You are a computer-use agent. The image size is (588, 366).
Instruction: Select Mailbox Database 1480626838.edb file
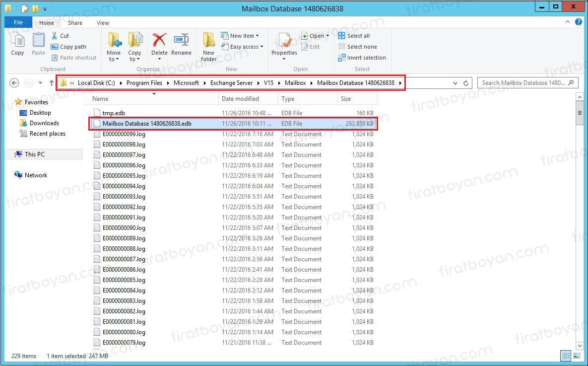click(x=233, y=124)
